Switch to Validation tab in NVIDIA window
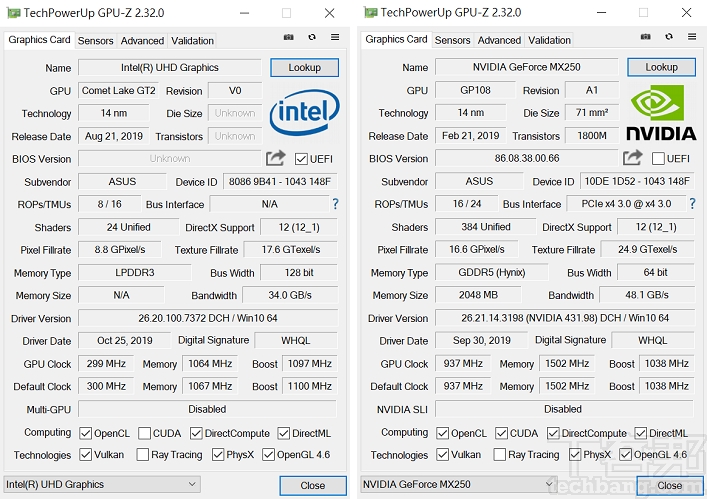Screen dimensions: 707x499 pyautogui.click(x=549, y=41)
